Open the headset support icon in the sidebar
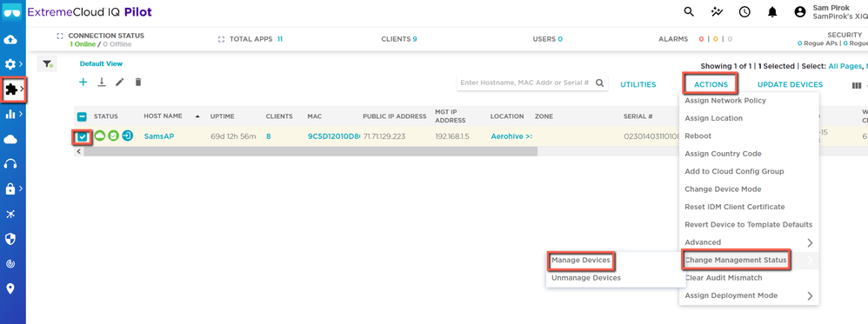The image size is (868, 324). coord(10,163)
